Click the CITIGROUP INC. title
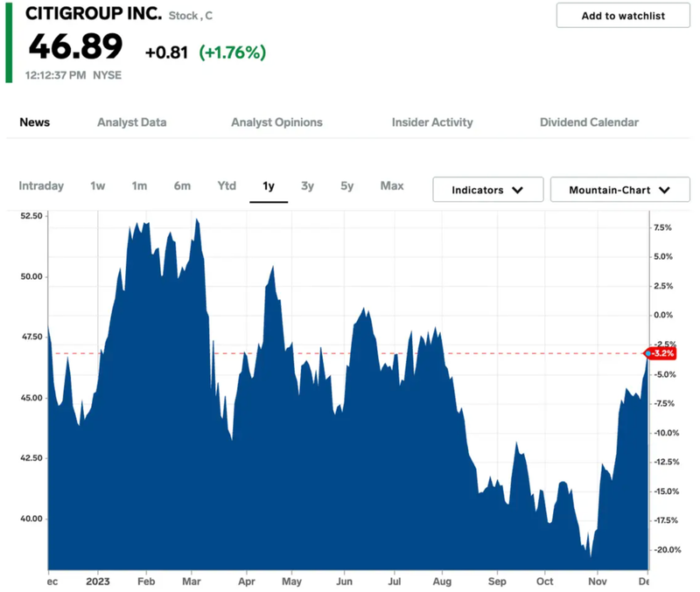This screenshot has width=700, height=592. click(x=94, y=13)
